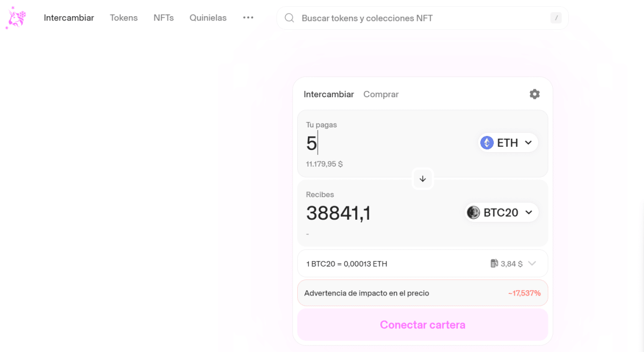
Task: Open the ETH token selector
Action: click(507, 142)
